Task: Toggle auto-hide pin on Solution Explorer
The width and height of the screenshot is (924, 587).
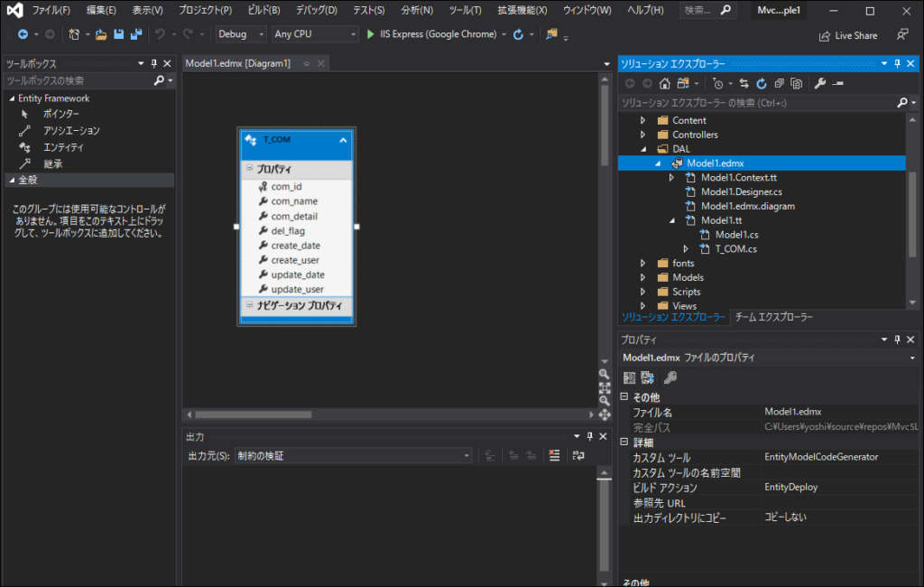Action: click(x=897, y=63)
